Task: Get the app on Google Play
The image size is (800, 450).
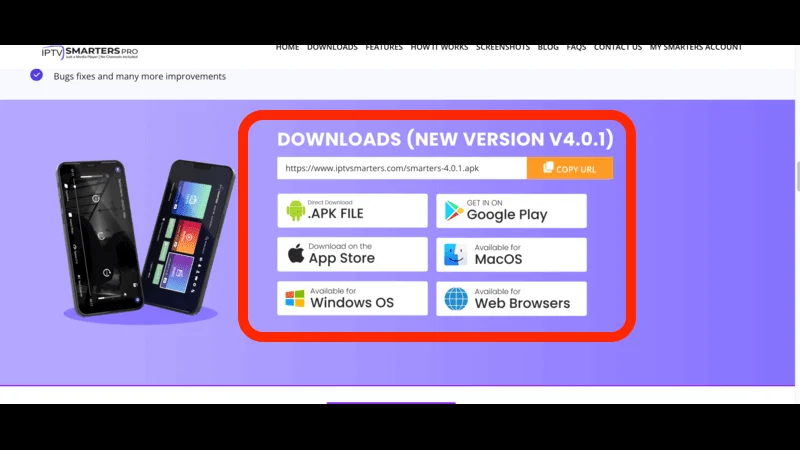Action: point(511,211)
